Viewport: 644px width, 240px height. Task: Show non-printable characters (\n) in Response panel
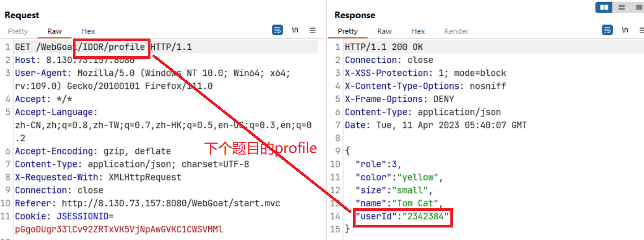[625, 30]
